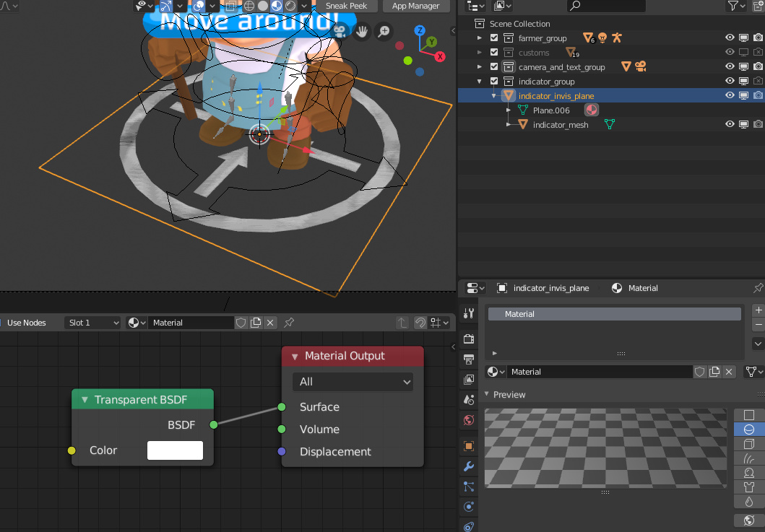Open the Tool properties tab

click(x=469, y=313)
